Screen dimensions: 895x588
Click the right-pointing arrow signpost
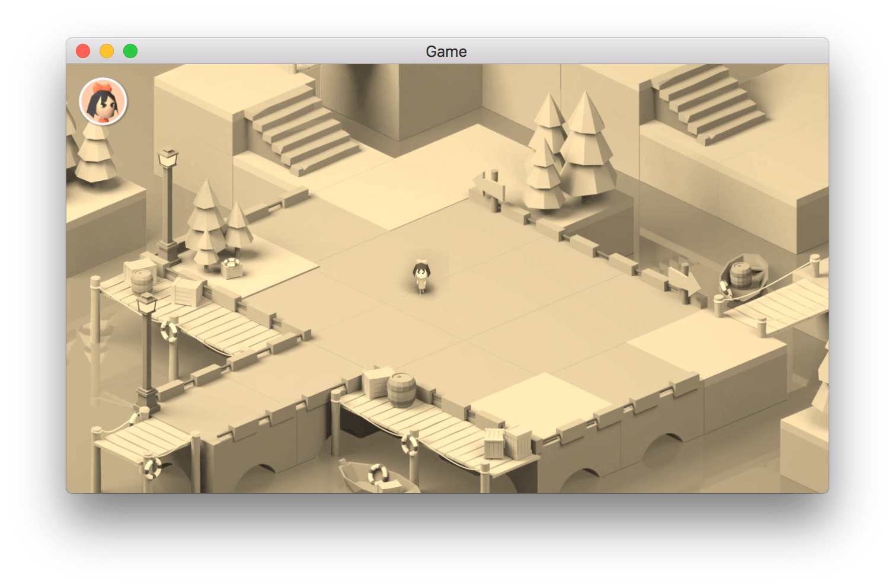pyautogui.click(x=684, y=282)
